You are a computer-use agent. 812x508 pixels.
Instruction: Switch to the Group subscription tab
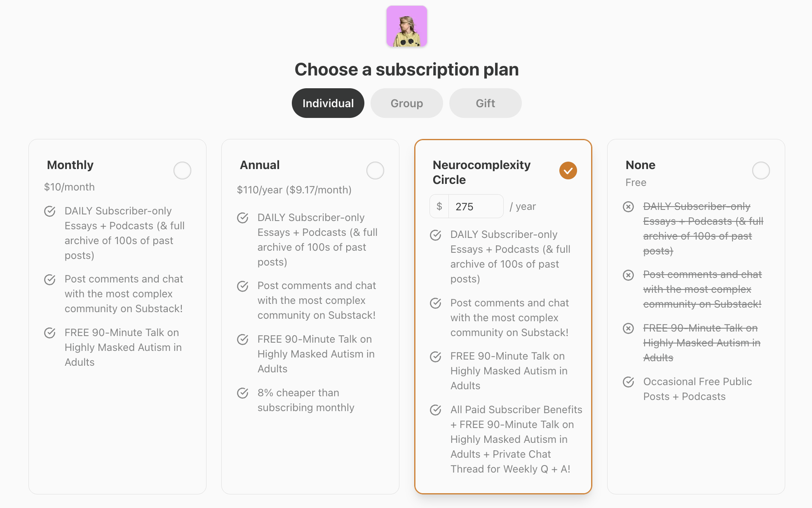click(x=406, y=103)
